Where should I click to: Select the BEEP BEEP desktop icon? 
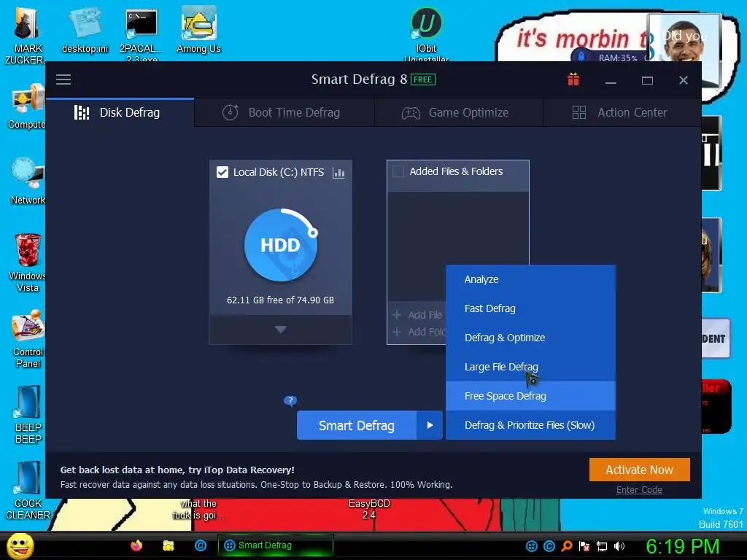pyautogui.click(x=28, y=415)
